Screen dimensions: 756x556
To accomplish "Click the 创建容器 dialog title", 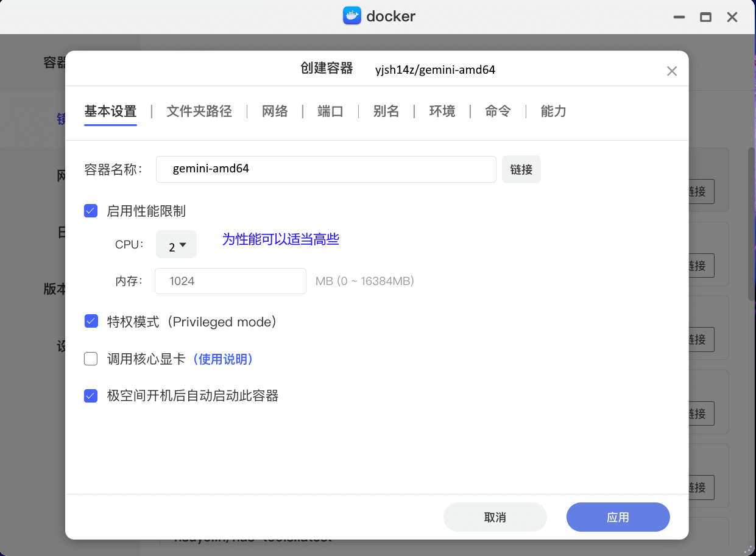I will pyautogui.click(x=327, y=68).
